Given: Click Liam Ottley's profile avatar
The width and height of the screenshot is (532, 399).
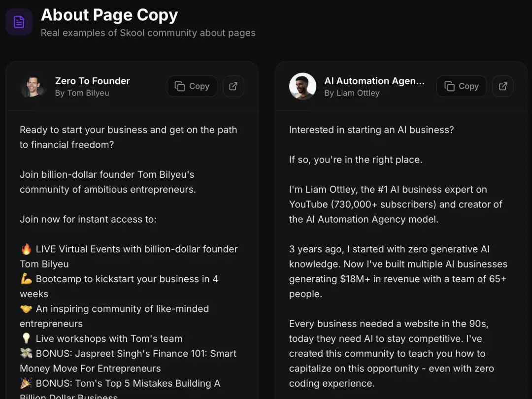Looking at the screenshot, I should point(302,86).
